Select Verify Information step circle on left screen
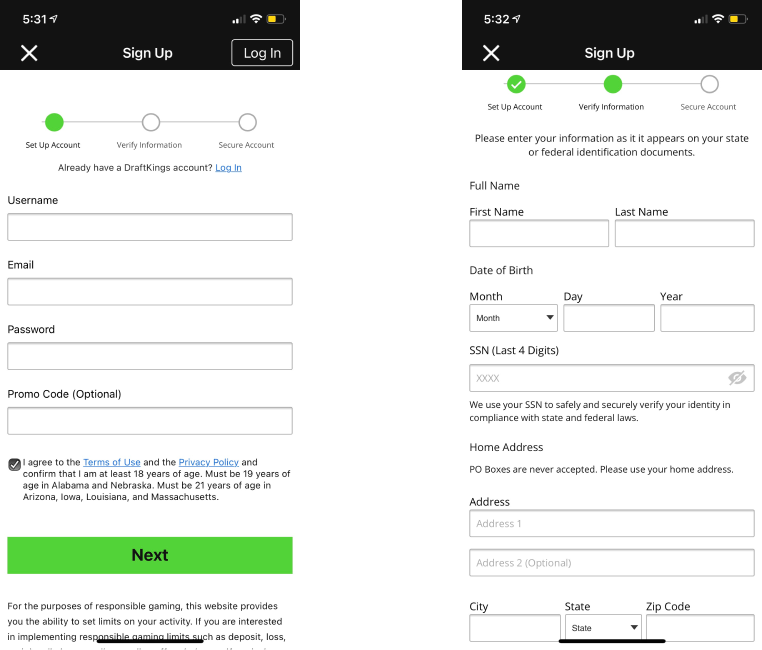 (151, 122)
